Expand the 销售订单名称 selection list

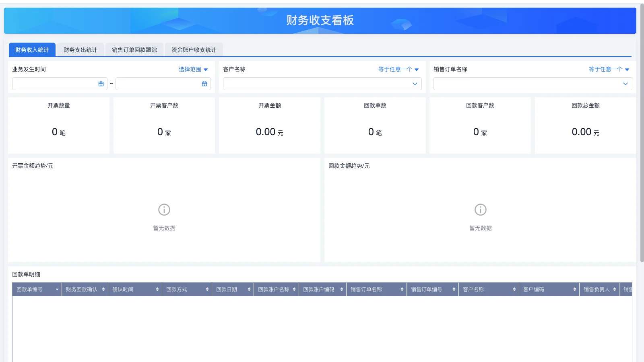click(x=625, y=84)
